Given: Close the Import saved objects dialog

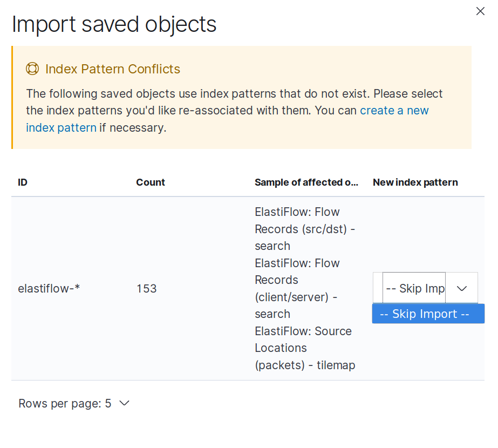Looking at the screenshot, I should 480,11.
